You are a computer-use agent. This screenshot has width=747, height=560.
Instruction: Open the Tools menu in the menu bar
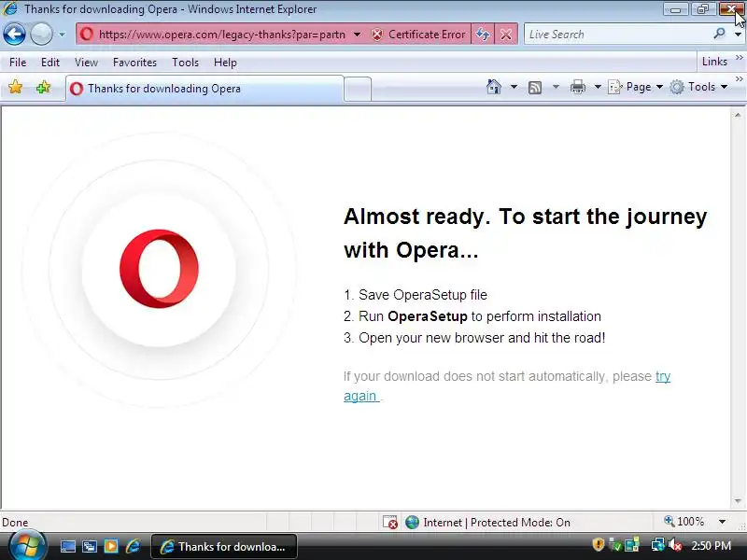click(x=185, y=63)
